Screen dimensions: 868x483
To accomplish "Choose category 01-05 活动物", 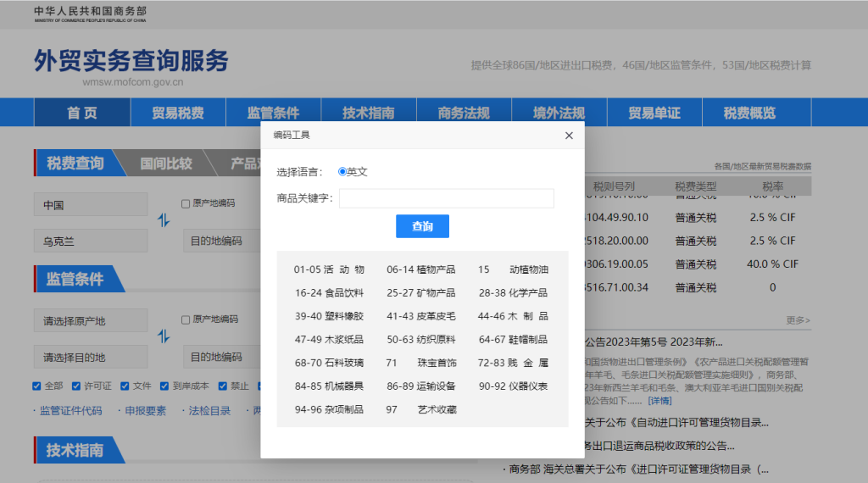I will click(x=329, y=269).
